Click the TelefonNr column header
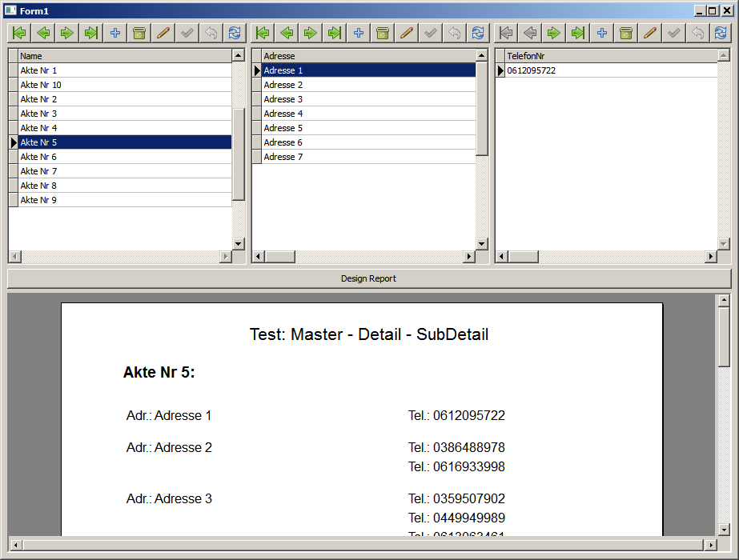Screen dimensions: 739x560 [608, 56]
